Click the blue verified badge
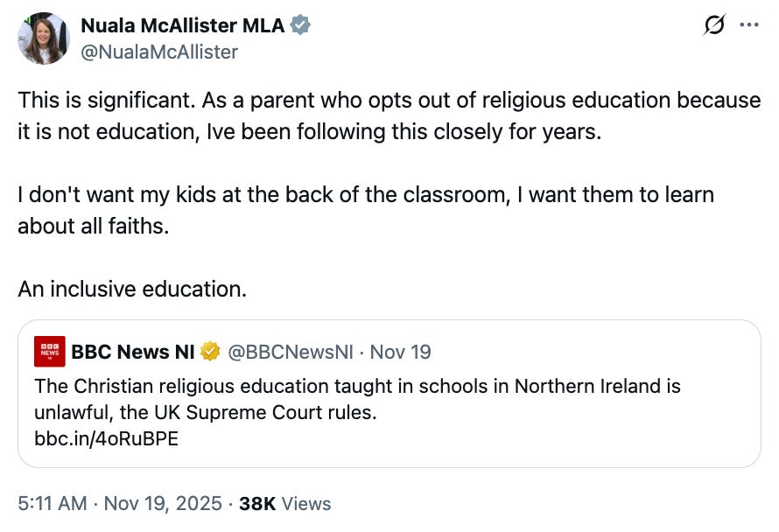This screenshot has height=532, width=779. [300, 26]
